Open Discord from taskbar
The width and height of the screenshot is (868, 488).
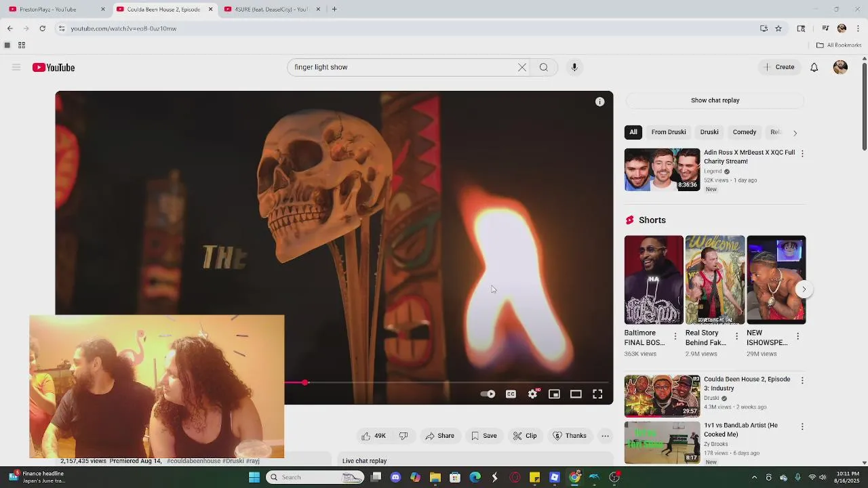tap(396, 477)
